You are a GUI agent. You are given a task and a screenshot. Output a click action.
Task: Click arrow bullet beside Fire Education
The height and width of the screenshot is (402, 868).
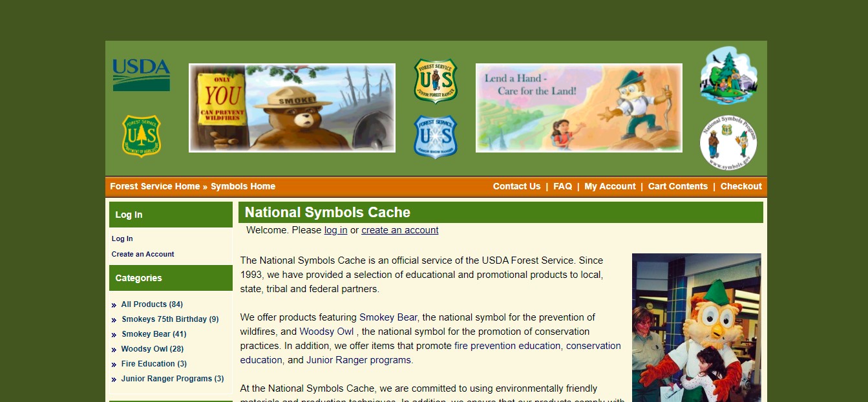tap(114, 365)
